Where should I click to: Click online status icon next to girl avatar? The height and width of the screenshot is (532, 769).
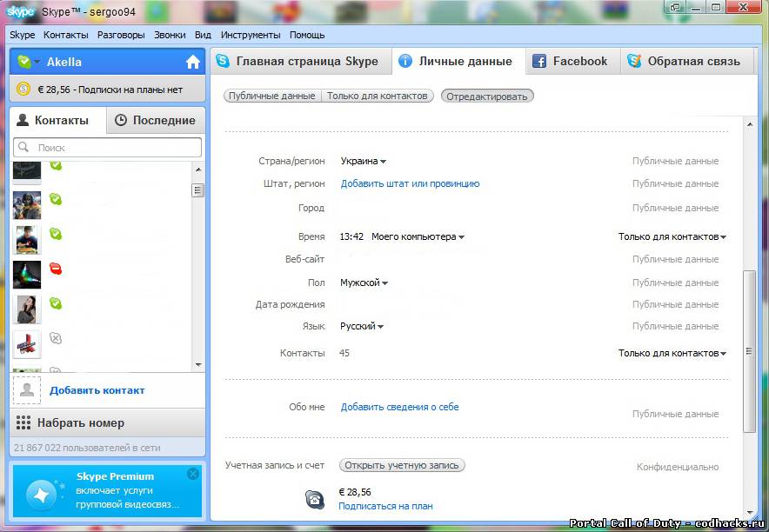56,303
